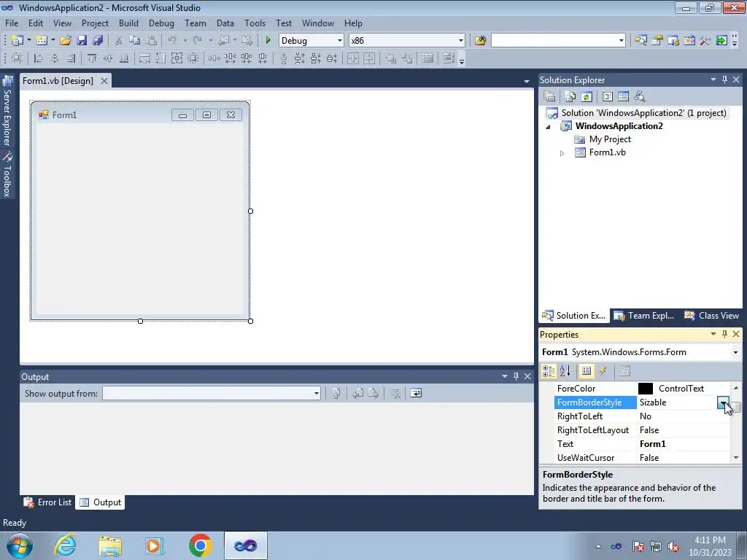The width and height of the screenshot is (747, 560).
Task: Click the Cut scissors icon
Action: coord(119,41)
